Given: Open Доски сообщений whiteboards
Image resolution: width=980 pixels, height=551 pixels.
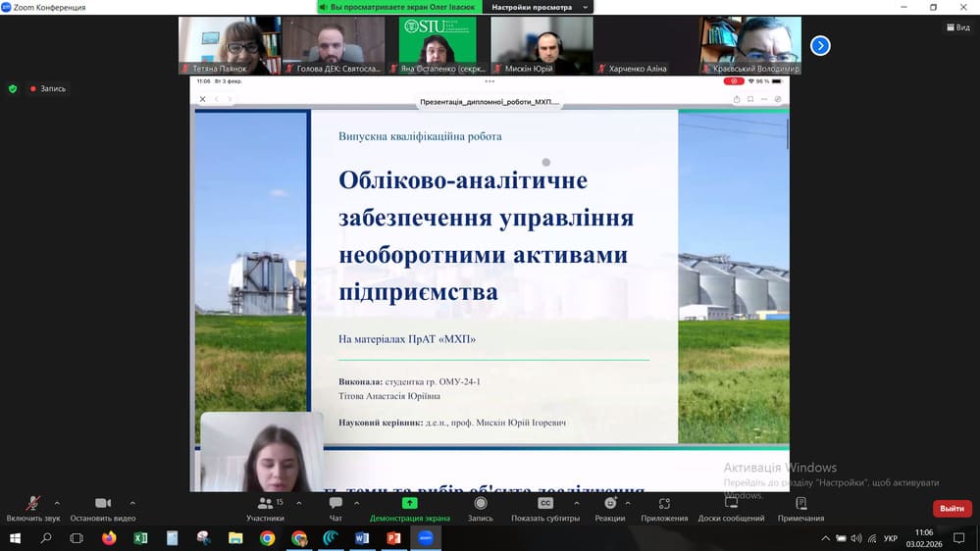Looking at the screenshot, I should tap(731, 503).
